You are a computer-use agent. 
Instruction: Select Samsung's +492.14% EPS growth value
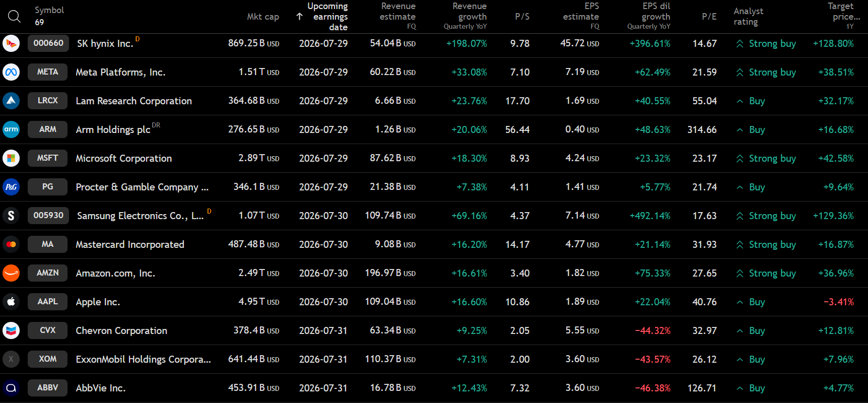coord(650,216)
